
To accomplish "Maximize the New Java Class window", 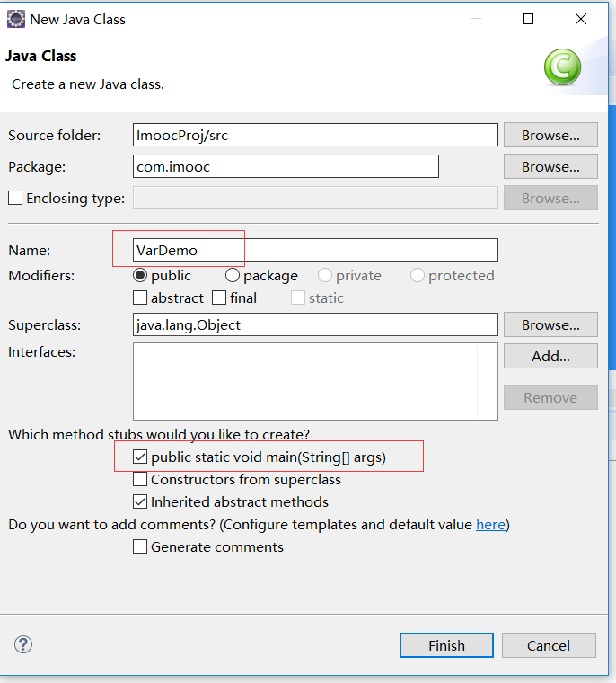I will point(528,19).
